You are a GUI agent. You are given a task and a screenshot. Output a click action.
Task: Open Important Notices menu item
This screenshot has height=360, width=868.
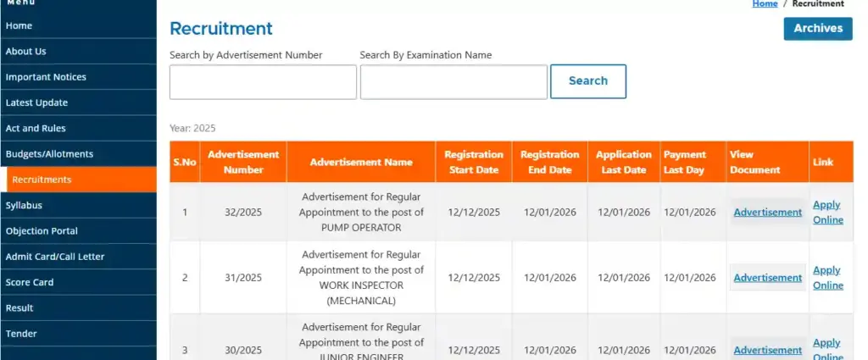pos(46,77)
